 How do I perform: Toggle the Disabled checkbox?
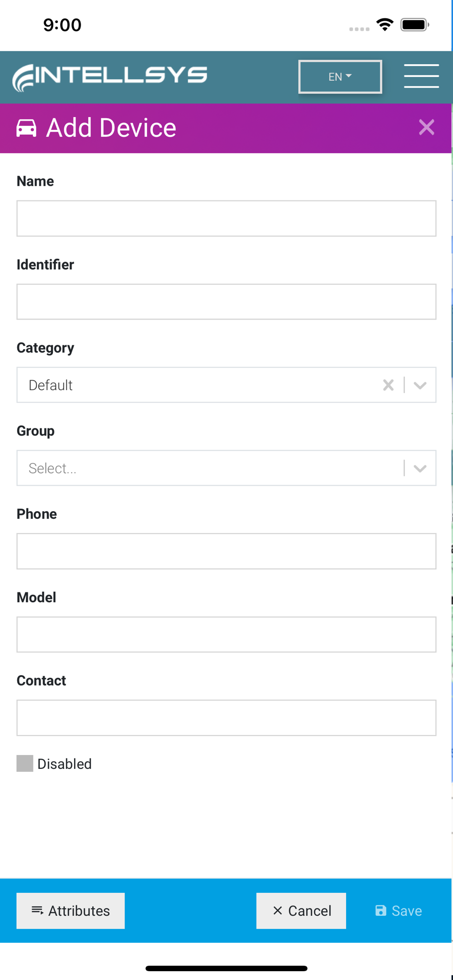25,763
